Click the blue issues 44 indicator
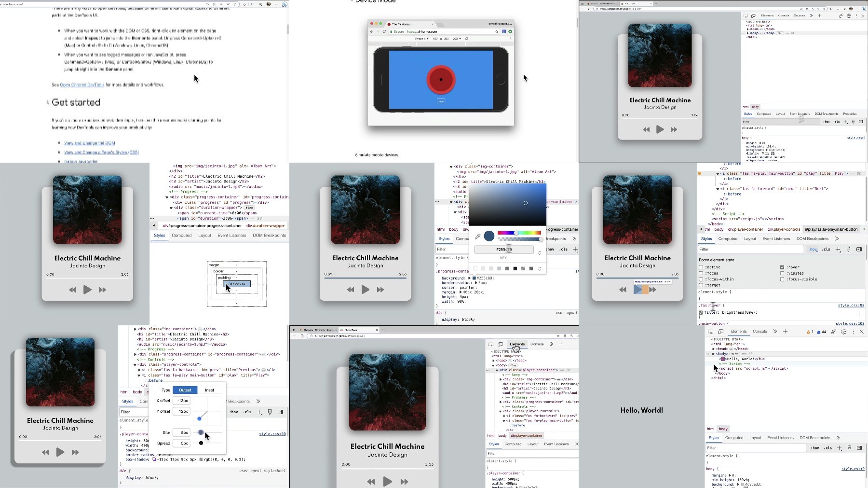868x488 pixels. tap(822, 332)
